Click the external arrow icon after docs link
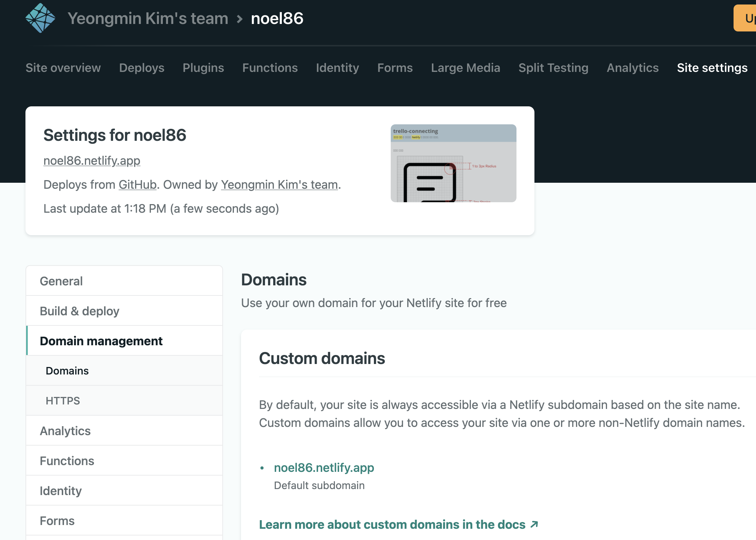Viewport: 756px width, 540px height. [x=534, y=524]
